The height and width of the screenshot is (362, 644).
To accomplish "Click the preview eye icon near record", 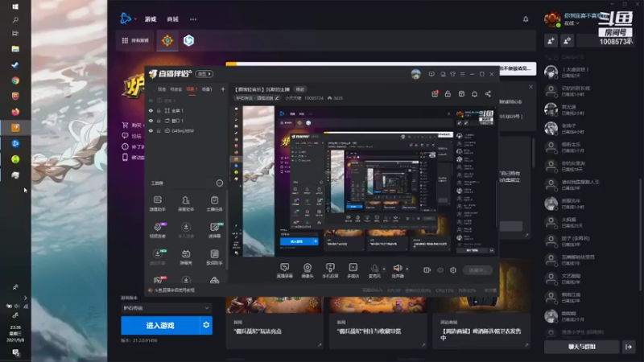I will 440,270.
